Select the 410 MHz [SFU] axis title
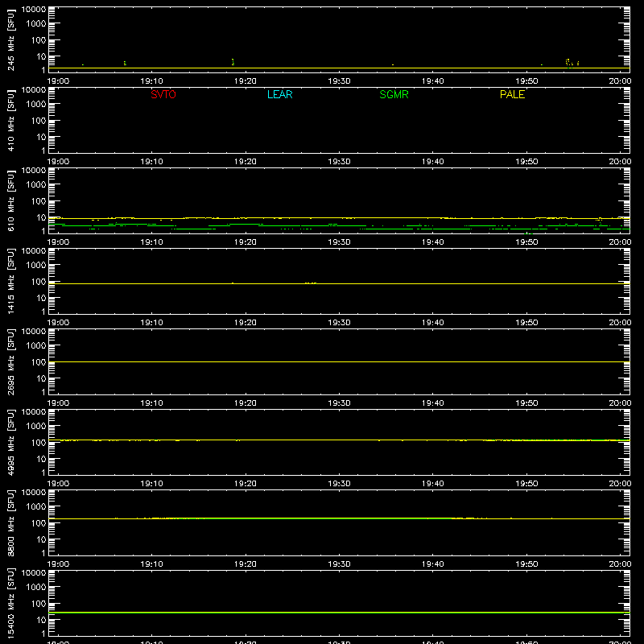Viewport: 644px width, 644px height. pos(10,120)
